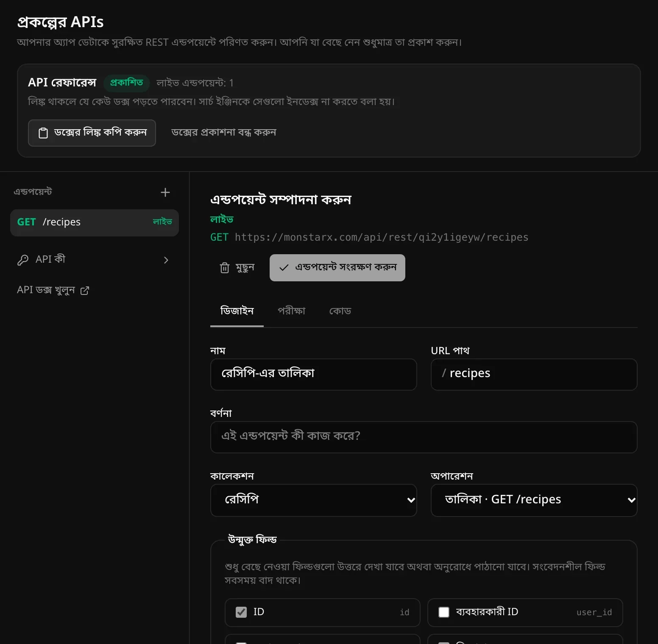Click the clipboard icon in copy docs link button
658x644 pixels.
pyautogui.click(x=43, y=133)
